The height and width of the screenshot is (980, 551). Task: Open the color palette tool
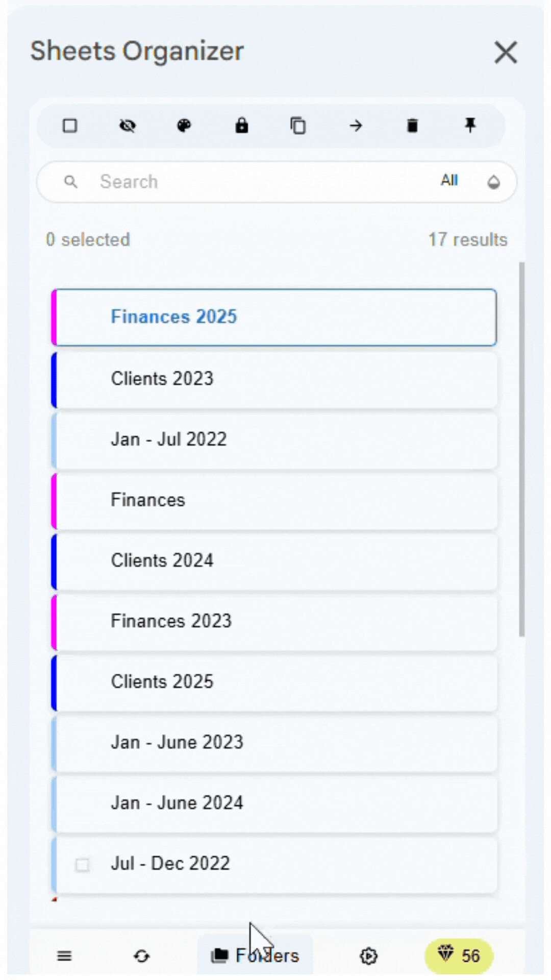(x=184, y=126)
